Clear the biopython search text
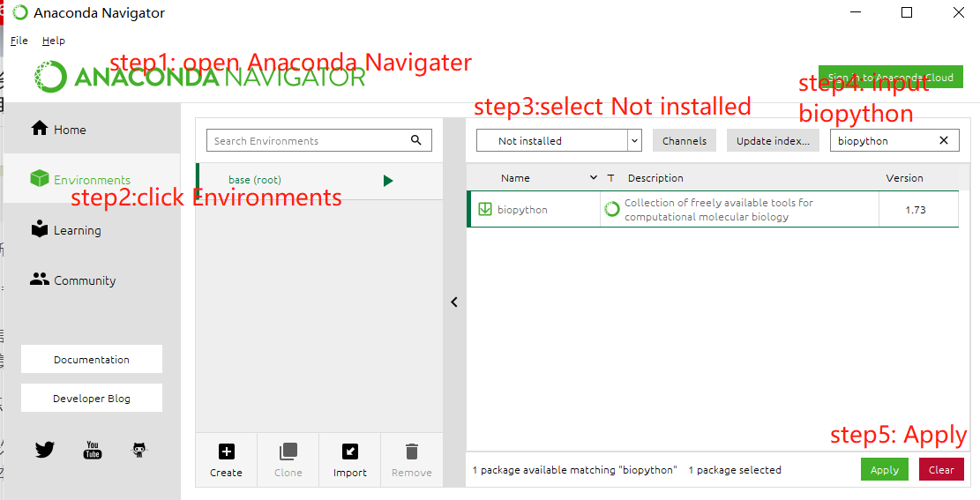This screenshot has width=980, height=500. pyautogui.click(x=944, y=140)
